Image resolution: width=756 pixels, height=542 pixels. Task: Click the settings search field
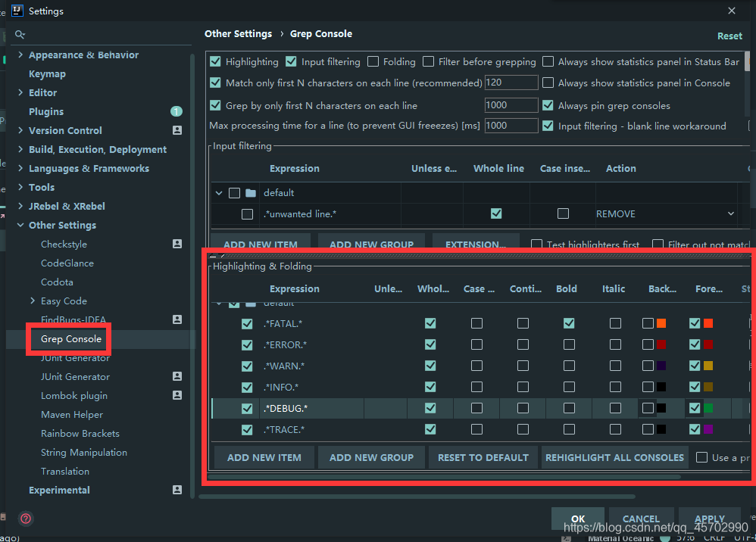[102, 35]
